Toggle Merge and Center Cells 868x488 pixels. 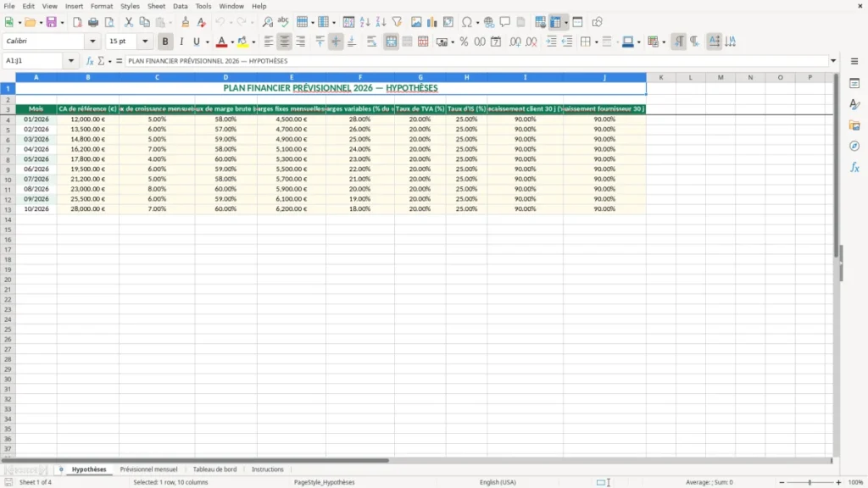[x=392, y=42]
